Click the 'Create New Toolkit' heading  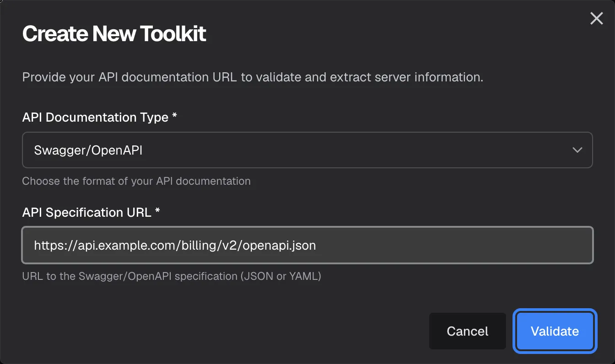pos(114,34)
